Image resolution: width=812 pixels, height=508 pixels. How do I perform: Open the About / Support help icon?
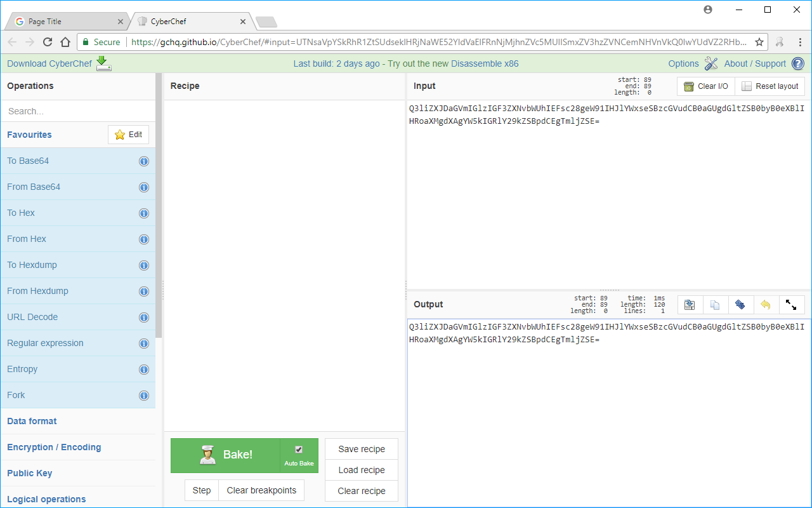[798, 63]
